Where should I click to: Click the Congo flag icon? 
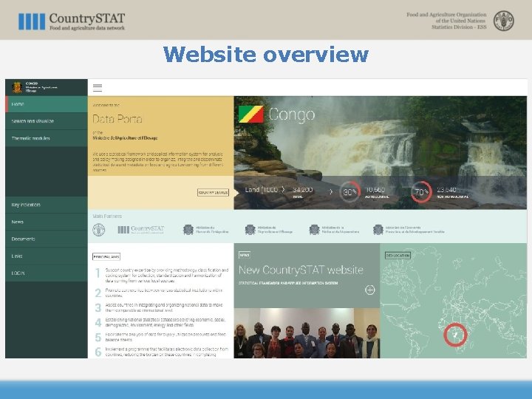pyautogui.click(x=250, y=114)
